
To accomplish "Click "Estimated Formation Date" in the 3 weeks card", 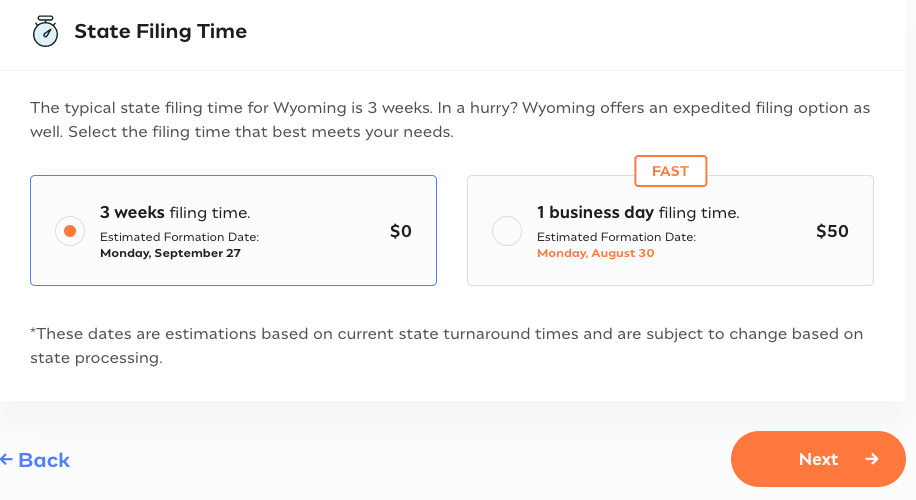I will [x=179, y=237].
